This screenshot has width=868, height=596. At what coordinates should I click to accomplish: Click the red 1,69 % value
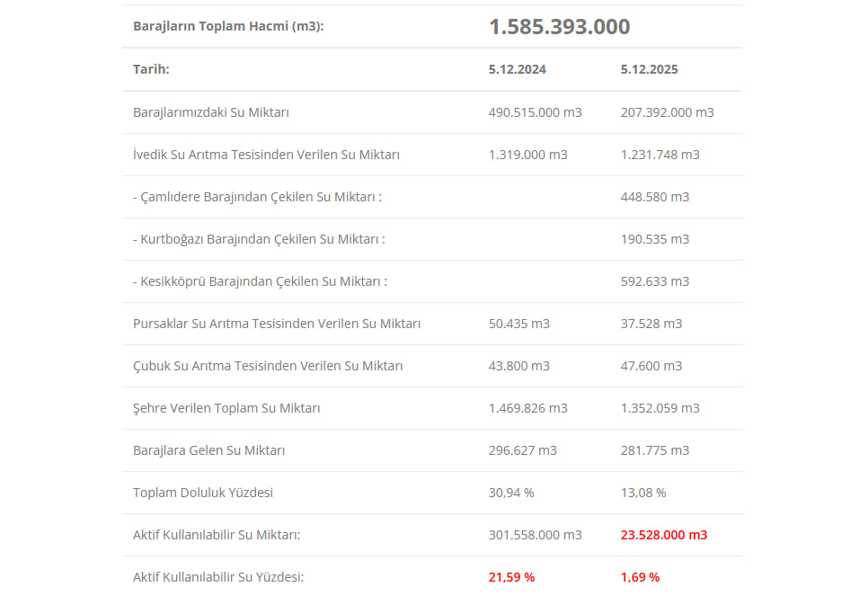(x=639, y=577)
